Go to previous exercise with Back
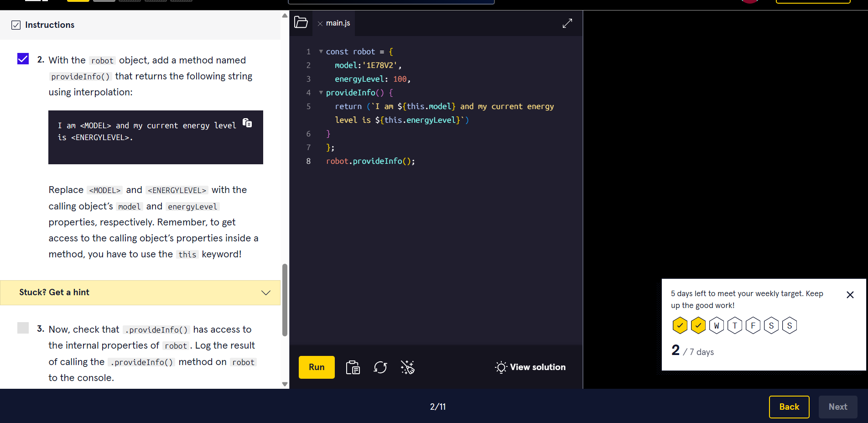Screen dimensions: 868x423 [789, 407]
